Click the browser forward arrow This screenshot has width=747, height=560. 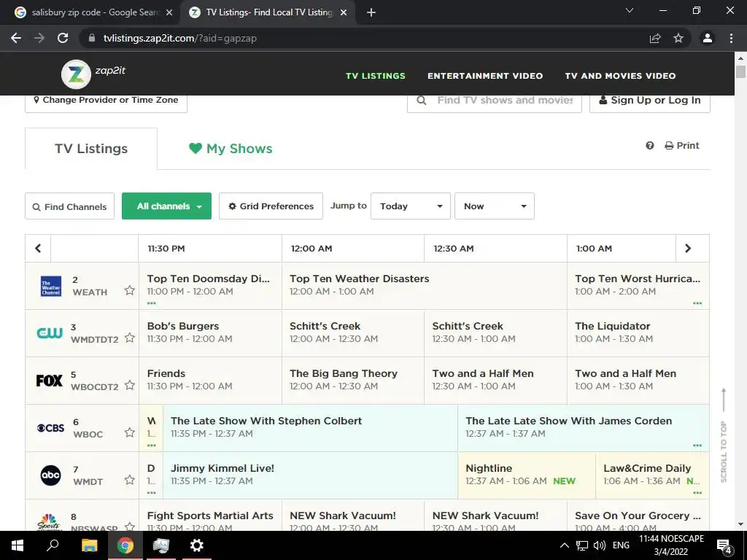[39, 38]
